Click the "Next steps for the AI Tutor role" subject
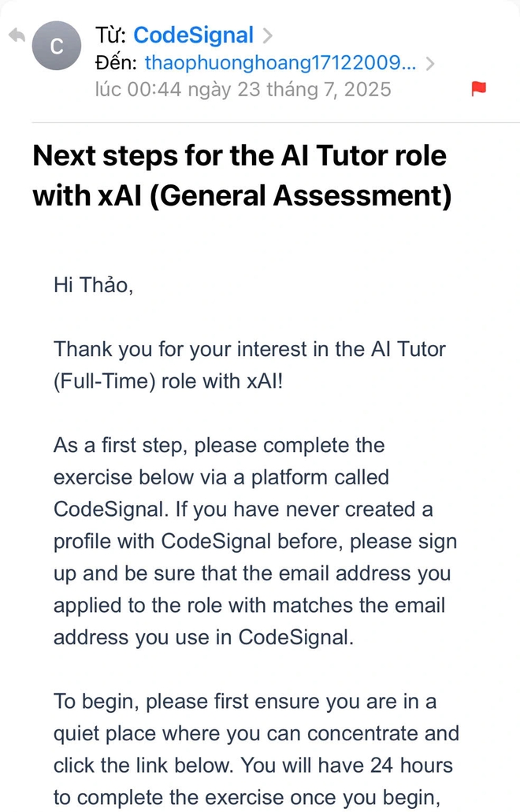520x812 pixels. coord(240,156)
